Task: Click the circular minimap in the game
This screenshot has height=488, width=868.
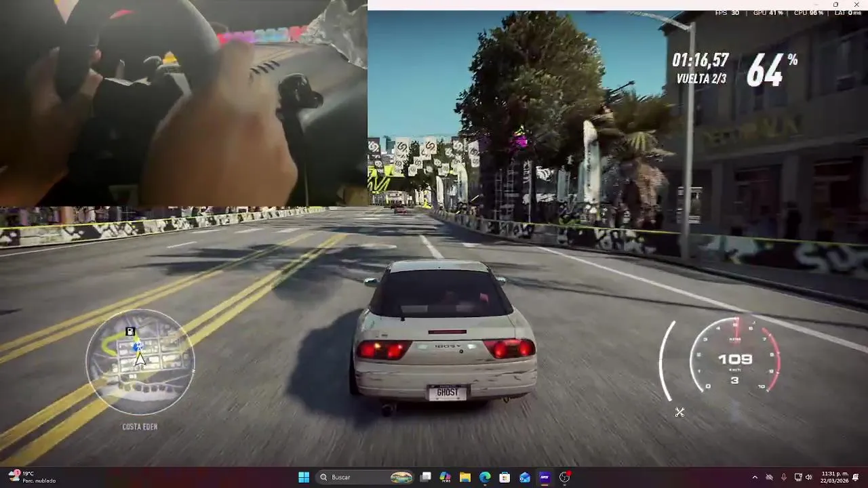Action: (x=140, y=362)
